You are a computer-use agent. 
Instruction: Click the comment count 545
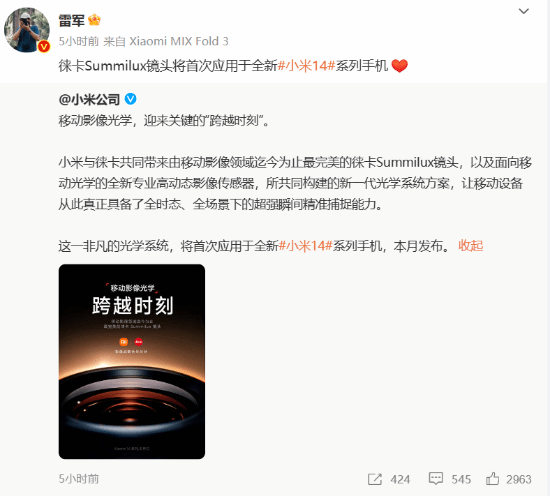pos(461,480)
